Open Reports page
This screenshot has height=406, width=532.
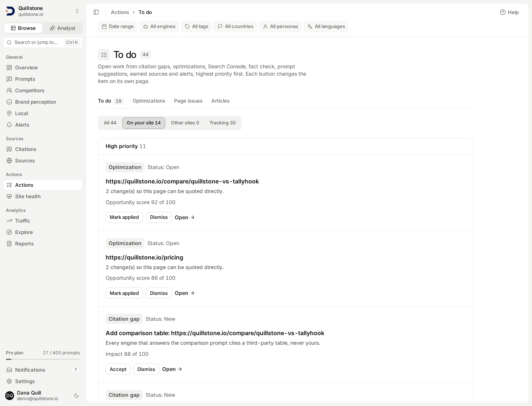coord(43,244)
